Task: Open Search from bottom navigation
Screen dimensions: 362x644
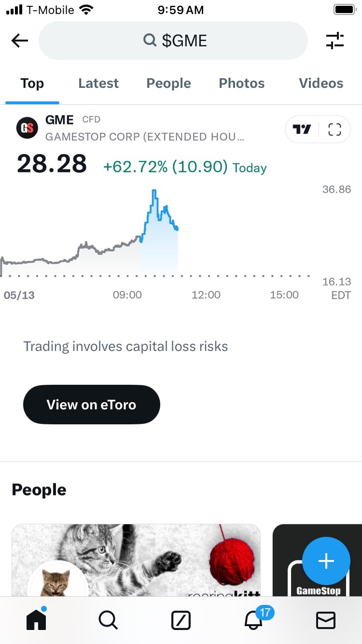Action: click(108, 620)
